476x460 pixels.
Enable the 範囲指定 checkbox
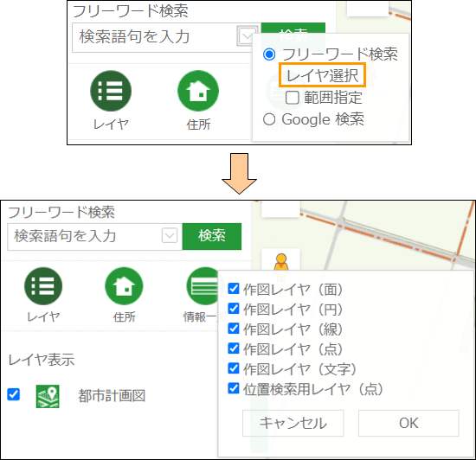(293, 98)
